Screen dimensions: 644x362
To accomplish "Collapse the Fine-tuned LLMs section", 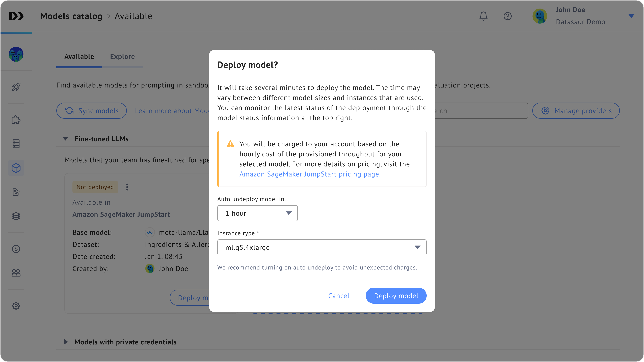I will coord(66,139).
